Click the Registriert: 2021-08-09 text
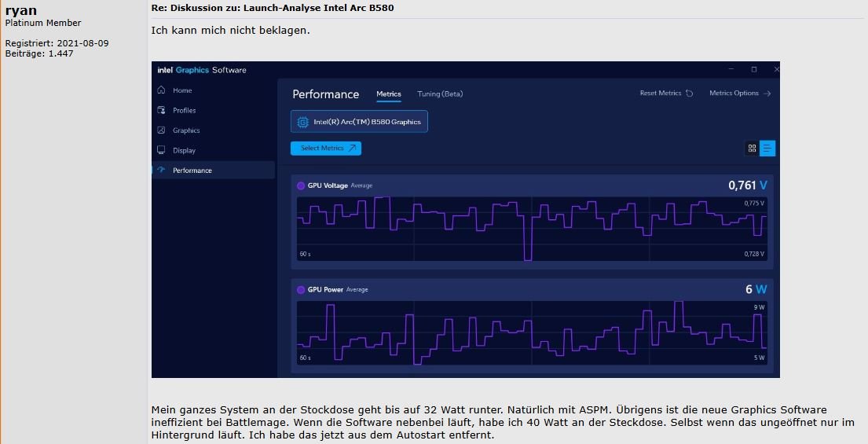The image size is (868, 444). point(57,43)
